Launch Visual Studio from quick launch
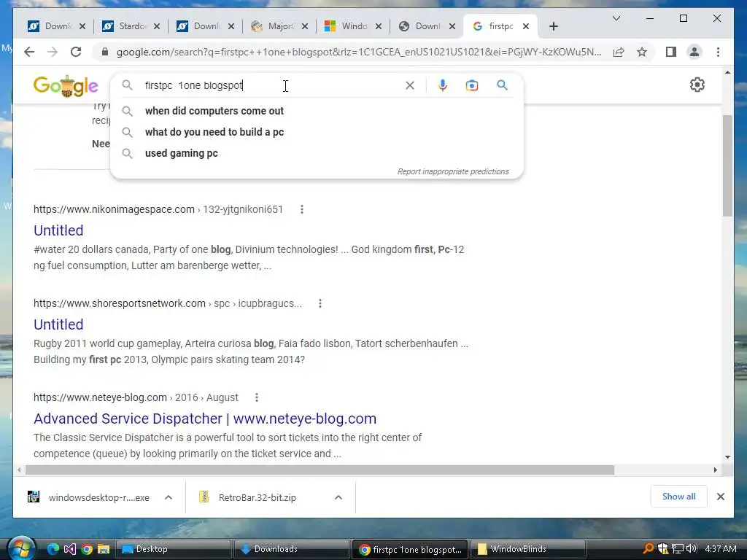747x560 pixels. (69, 549)
